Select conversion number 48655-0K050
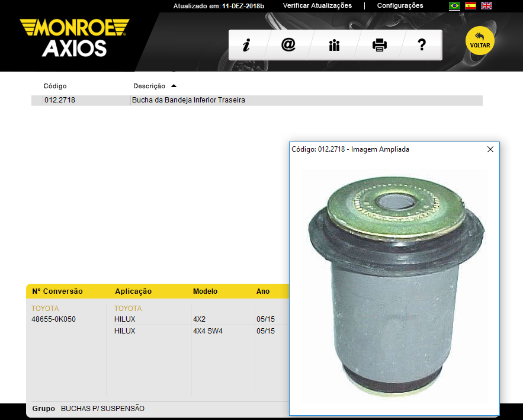Viewport: 523px width, 420px height. point(53,319)
